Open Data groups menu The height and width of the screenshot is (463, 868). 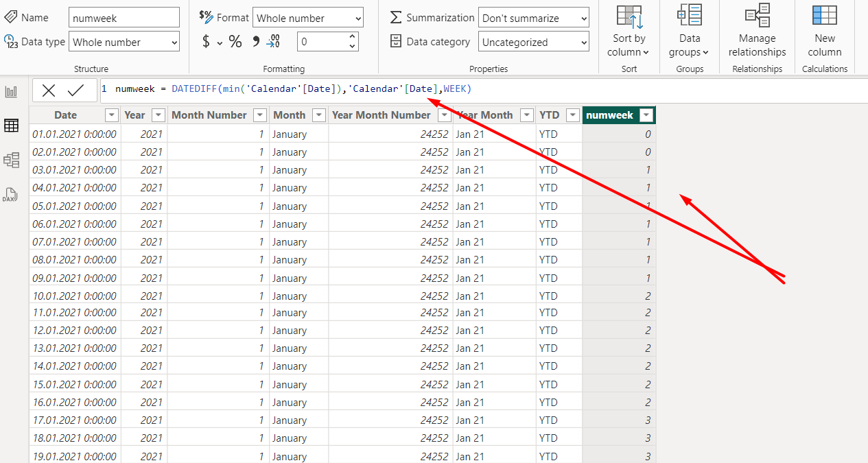click(690, 31)
